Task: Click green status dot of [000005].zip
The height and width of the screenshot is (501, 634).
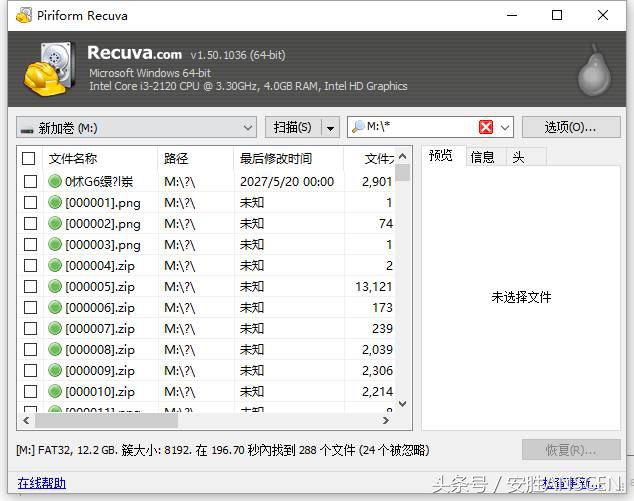Action: (x=55, y=286)
